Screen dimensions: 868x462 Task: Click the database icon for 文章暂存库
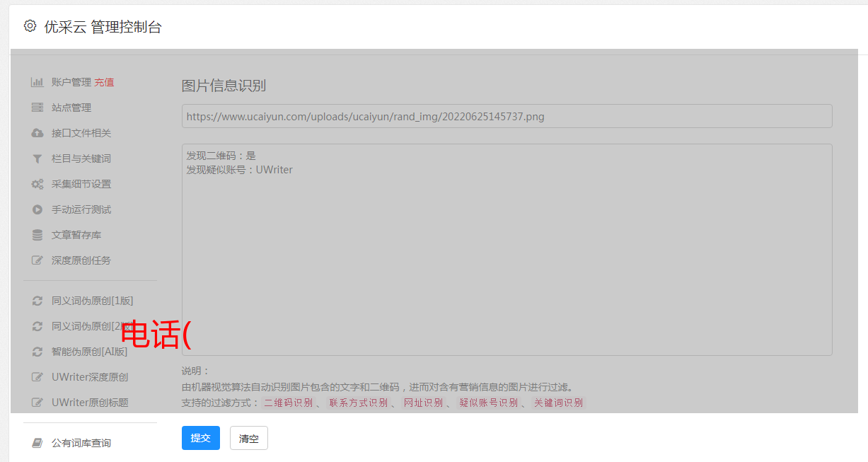37,235
